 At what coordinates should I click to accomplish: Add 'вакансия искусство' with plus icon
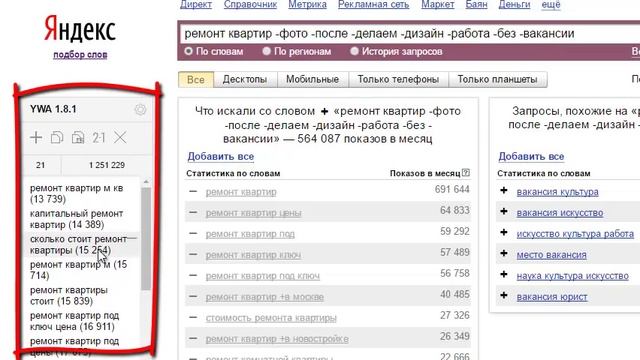pos(504,211)
